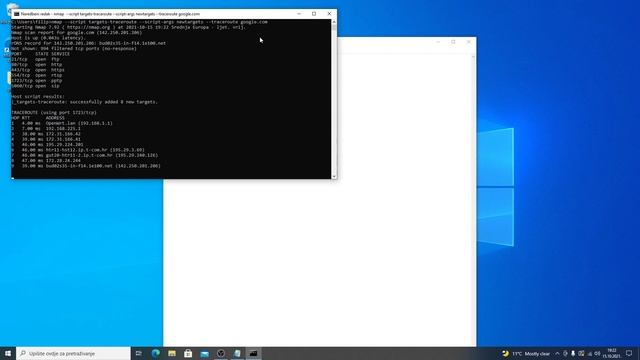Open Task View on the taskbar
Screen dimensions: 640x360
click(x=139, y=353)
